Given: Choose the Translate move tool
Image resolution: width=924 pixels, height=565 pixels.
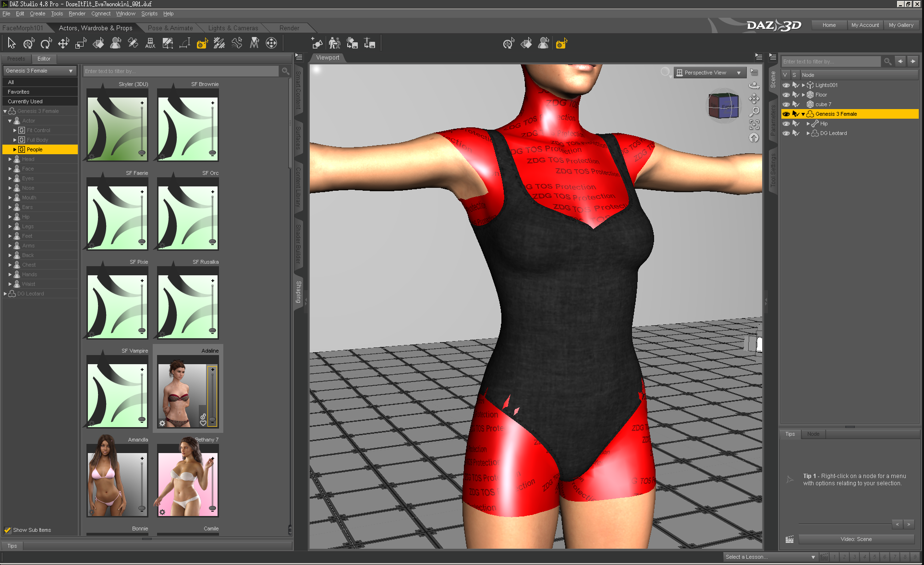Looking at the screenshot, I should (63, 44).
